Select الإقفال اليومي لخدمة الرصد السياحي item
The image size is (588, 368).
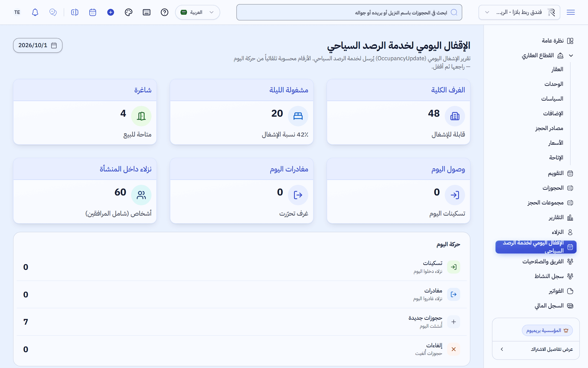[536, 247]
